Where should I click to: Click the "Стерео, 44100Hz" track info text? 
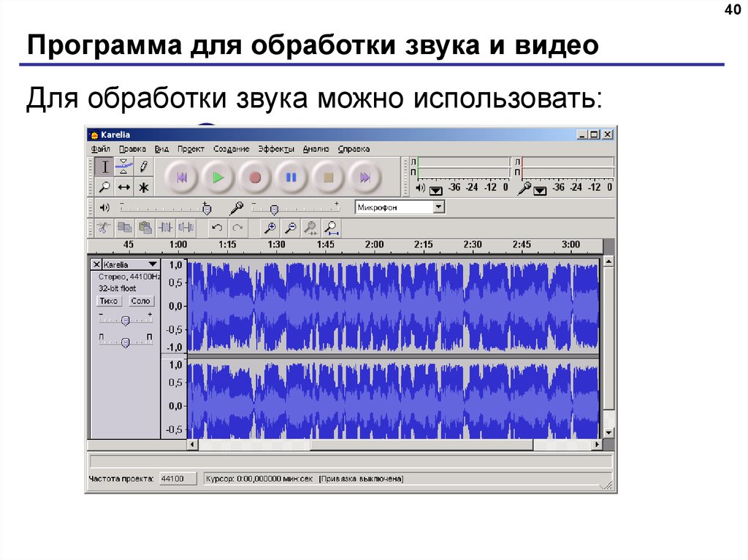(x=129, y=277)
